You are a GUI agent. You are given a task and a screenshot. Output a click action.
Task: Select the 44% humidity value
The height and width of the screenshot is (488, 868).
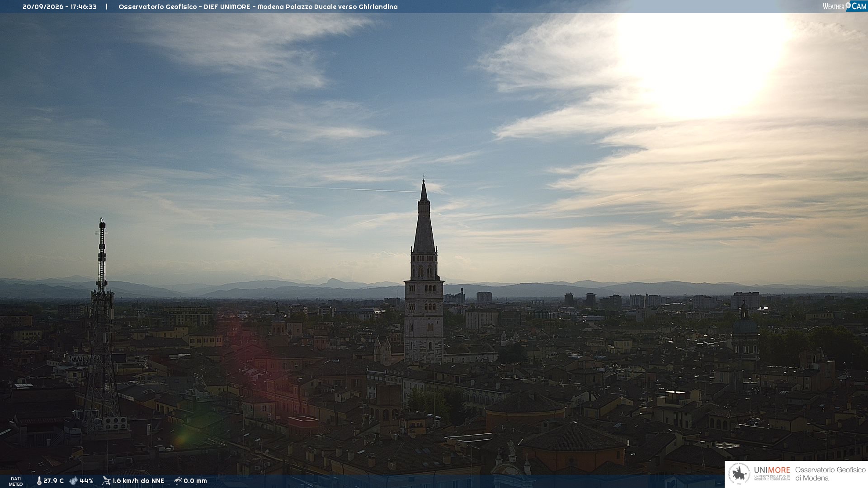[x=86, y=481]
